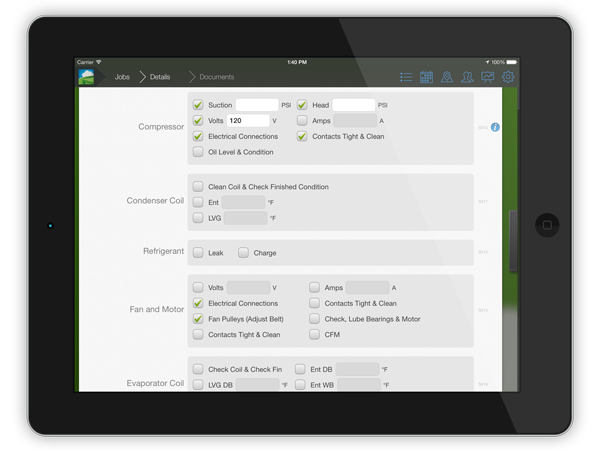Go to Details breadcrumb
Image resolution: width=600 pixels, height=450 pixels.
pyautogui.click(x=160, y=77)
